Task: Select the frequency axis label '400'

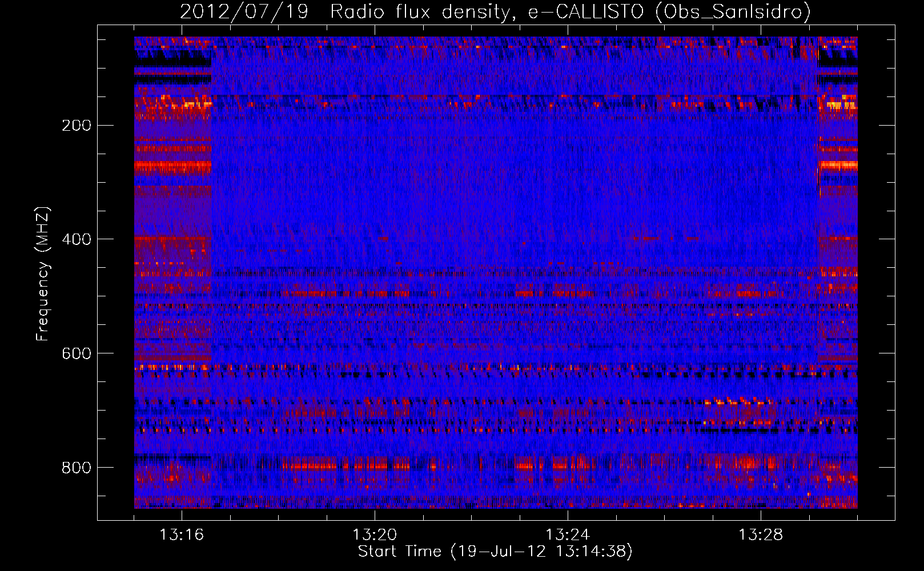Action: coord(77,240)
